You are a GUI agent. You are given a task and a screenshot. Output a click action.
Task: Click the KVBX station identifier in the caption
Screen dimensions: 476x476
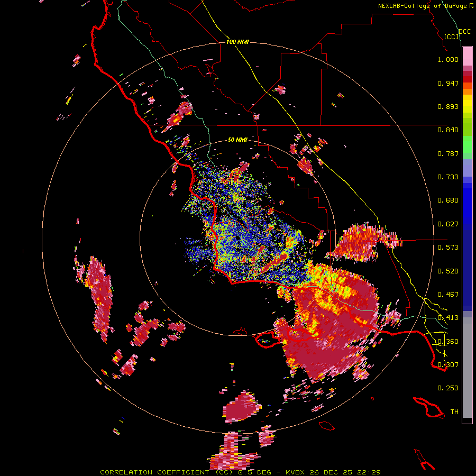(x=295, y=472)
